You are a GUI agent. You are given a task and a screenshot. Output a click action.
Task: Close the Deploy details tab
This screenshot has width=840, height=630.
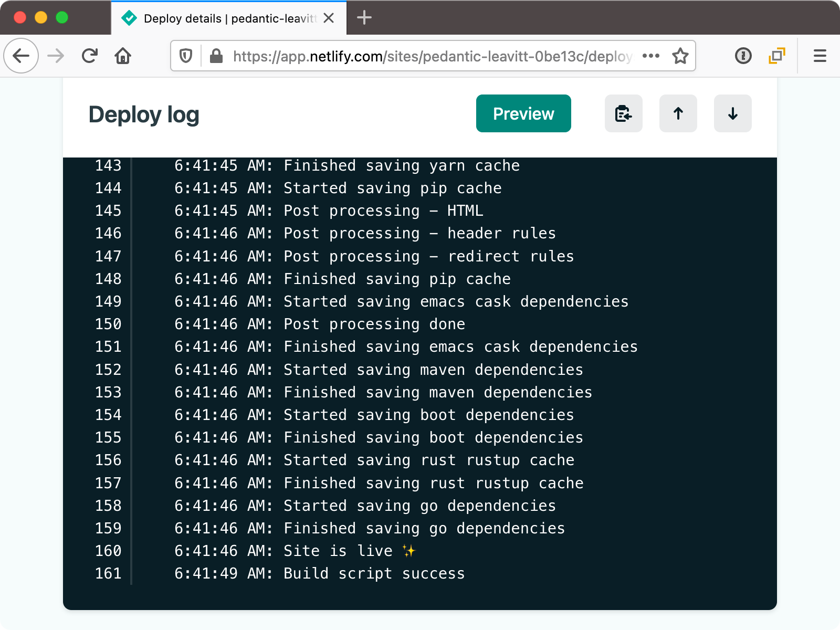[x=329, y=18]
